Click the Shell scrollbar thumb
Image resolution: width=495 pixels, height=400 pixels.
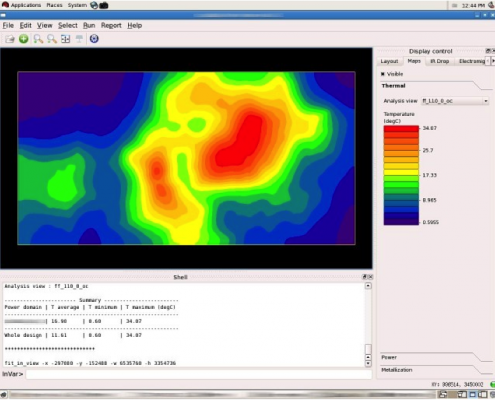coord(368,349)
